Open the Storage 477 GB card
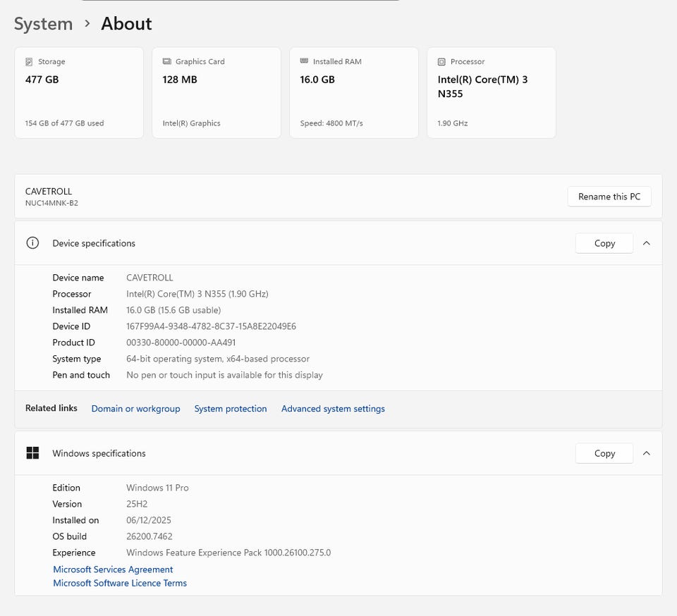This screenshot has height=616, width=677. click(79, 92)
